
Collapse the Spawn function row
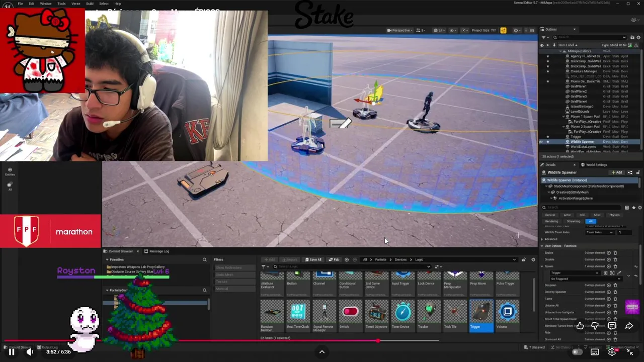tap(543, 266)
